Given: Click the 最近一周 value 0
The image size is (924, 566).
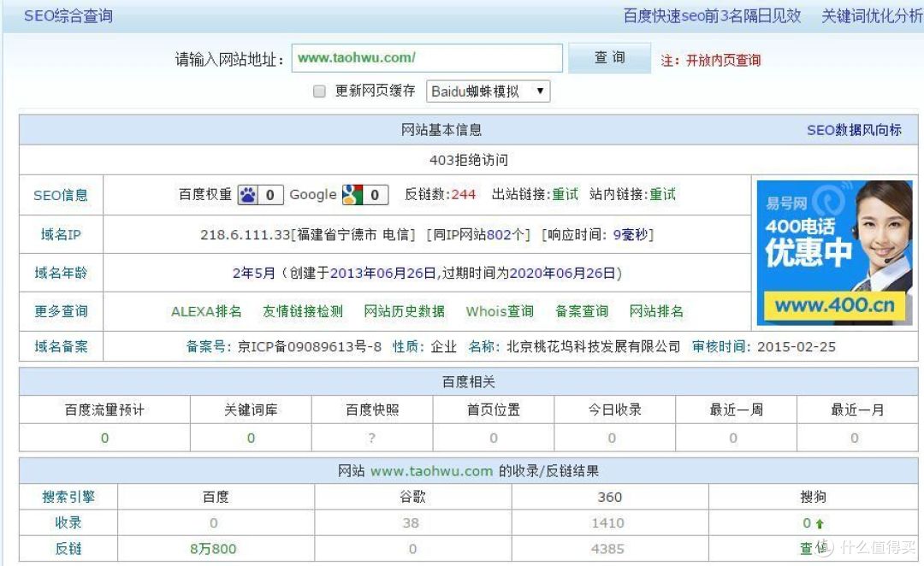Looking at the screenshot, I should [733, 439].
